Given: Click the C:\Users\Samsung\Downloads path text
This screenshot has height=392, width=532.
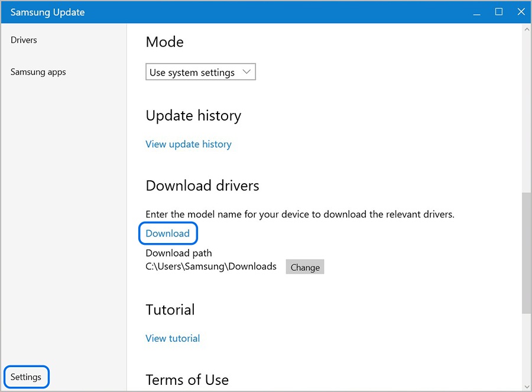Looking at the screenshot, I should coord(211,267).
